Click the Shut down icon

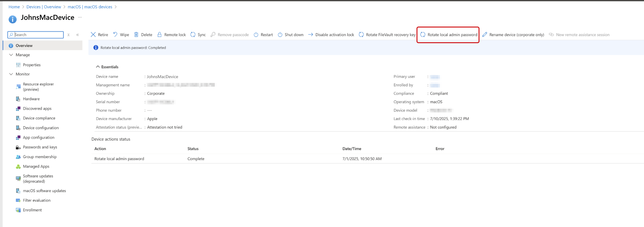click(x=280, y=35)
